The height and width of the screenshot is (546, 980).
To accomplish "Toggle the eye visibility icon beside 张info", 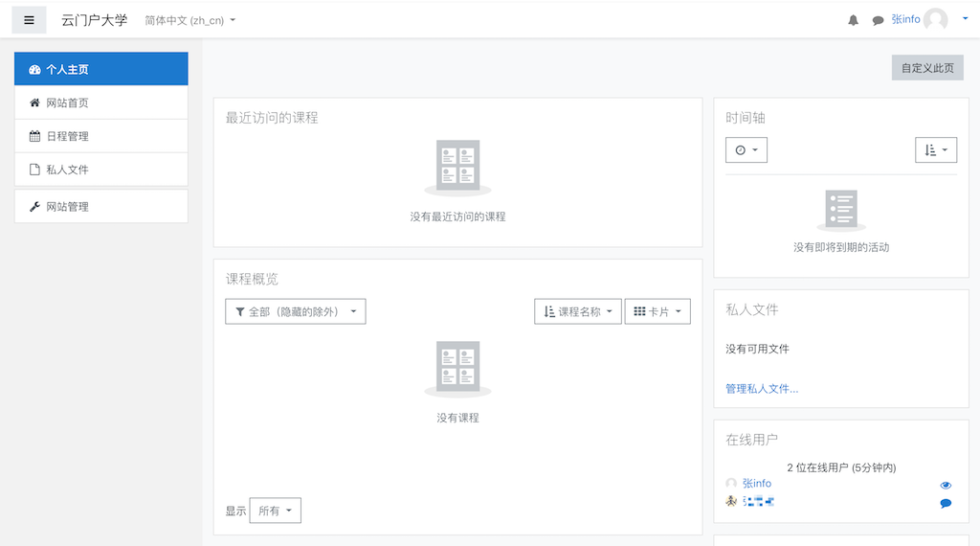I will coord(946,486).
